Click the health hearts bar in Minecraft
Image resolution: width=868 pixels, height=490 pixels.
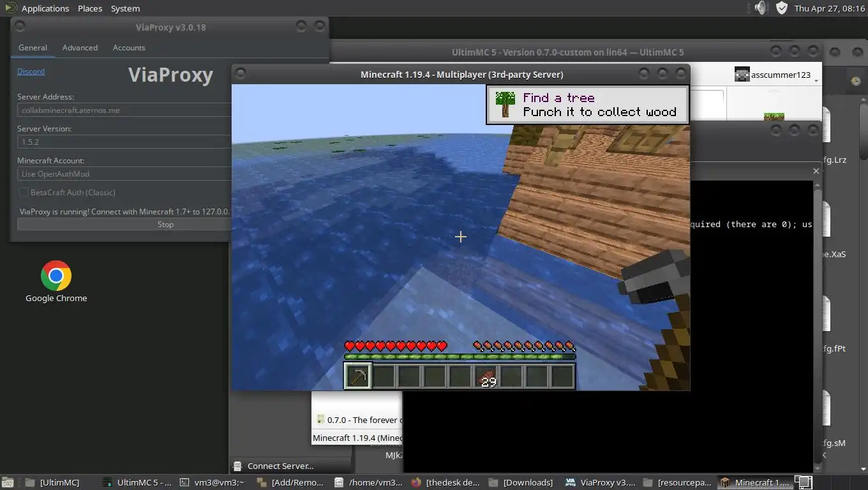[396, 346]
